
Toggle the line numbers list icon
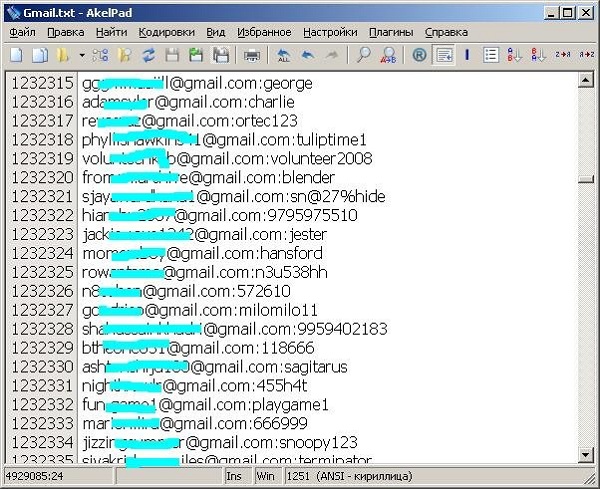click(x=491, y=55)
